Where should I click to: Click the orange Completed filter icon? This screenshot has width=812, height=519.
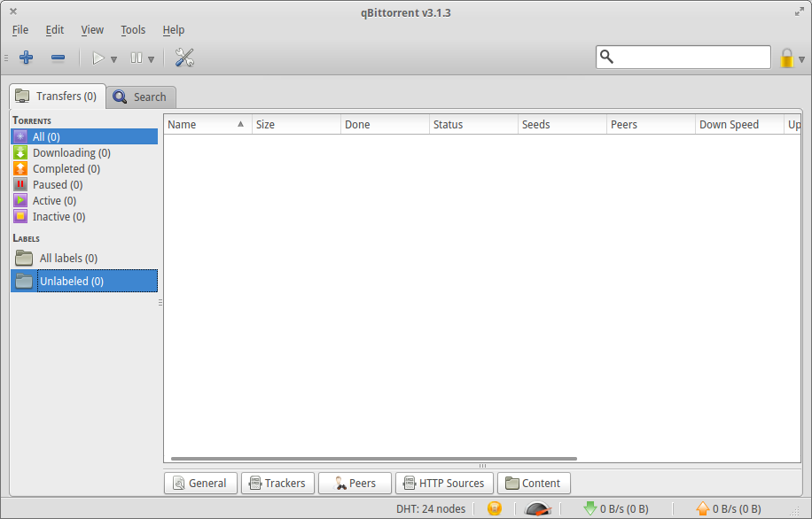(20, 168)
